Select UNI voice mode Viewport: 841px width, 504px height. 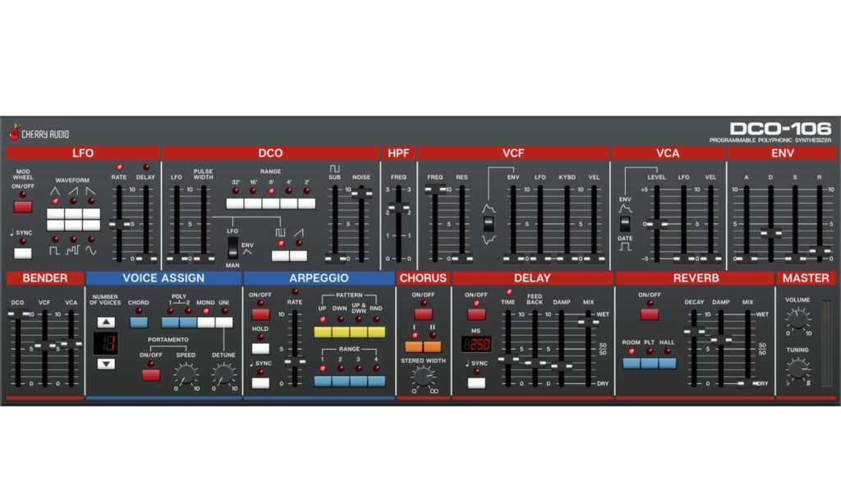click(x=224, y=323)
